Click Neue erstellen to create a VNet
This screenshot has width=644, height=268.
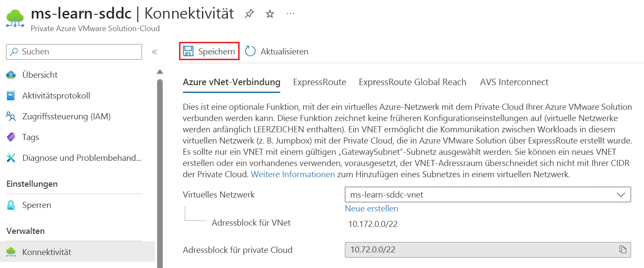[371, 208]
